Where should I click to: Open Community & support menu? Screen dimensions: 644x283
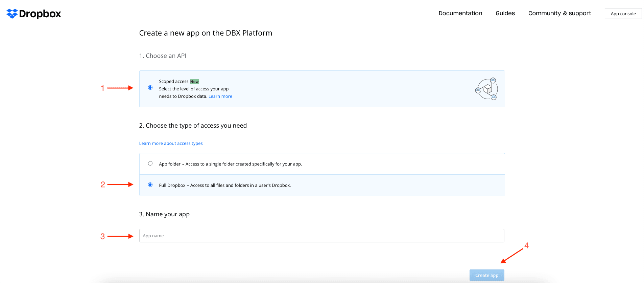tap(560, 13)
